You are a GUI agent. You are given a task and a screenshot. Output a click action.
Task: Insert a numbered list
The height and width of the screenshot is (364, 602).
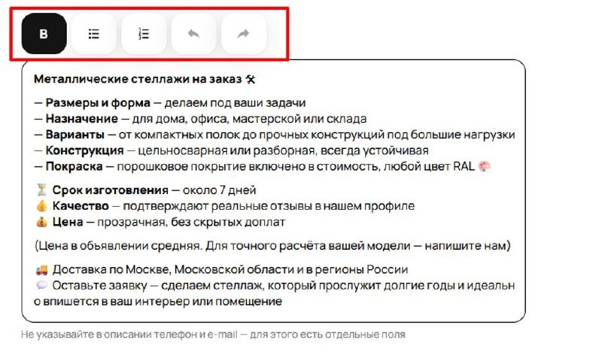point(144,34)
